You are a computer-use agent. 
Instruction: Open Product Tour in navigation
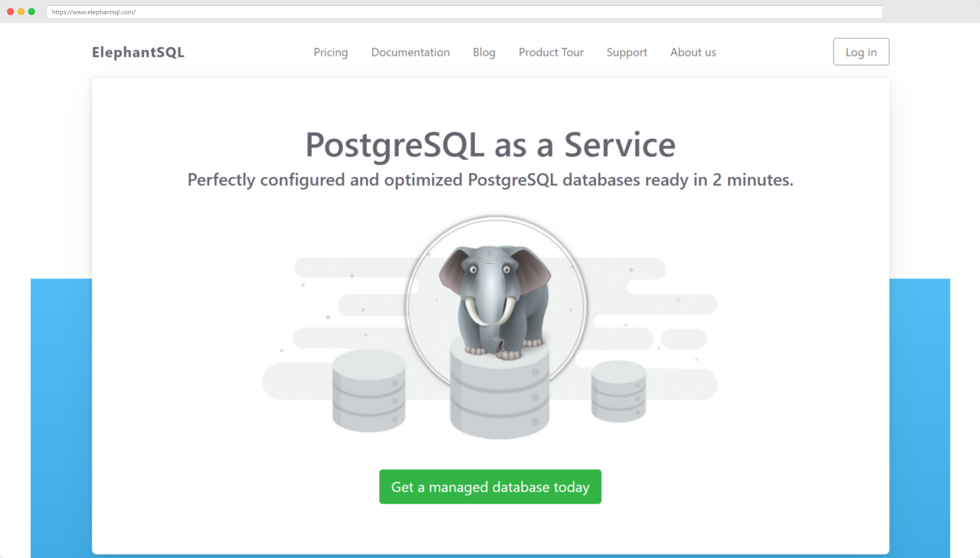click(x=551, y=52)
